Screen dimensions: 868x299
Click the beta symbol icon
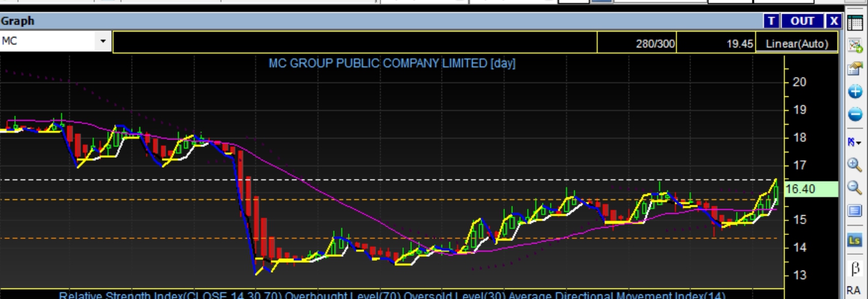(x=855, y=268)
